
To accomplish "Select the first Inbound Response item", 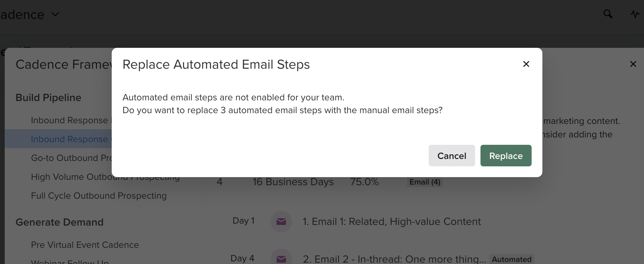I will click(x=69, y=120).
